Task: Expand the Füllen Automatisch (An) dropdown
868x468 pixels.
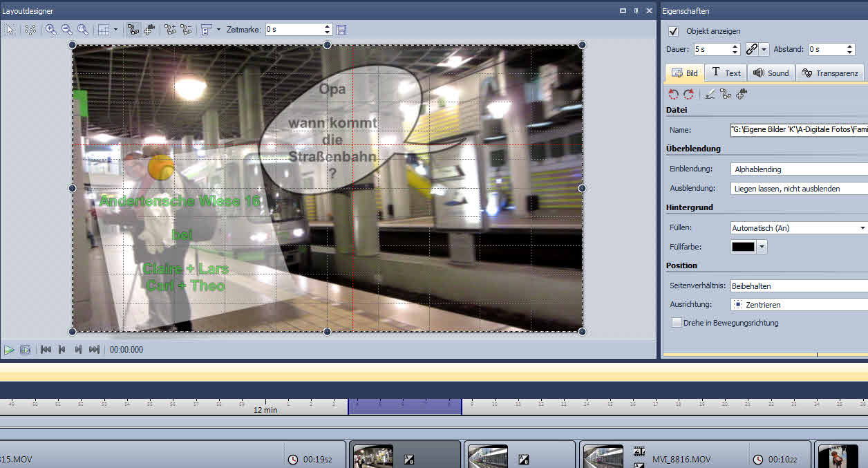Action: click(862, 227)
